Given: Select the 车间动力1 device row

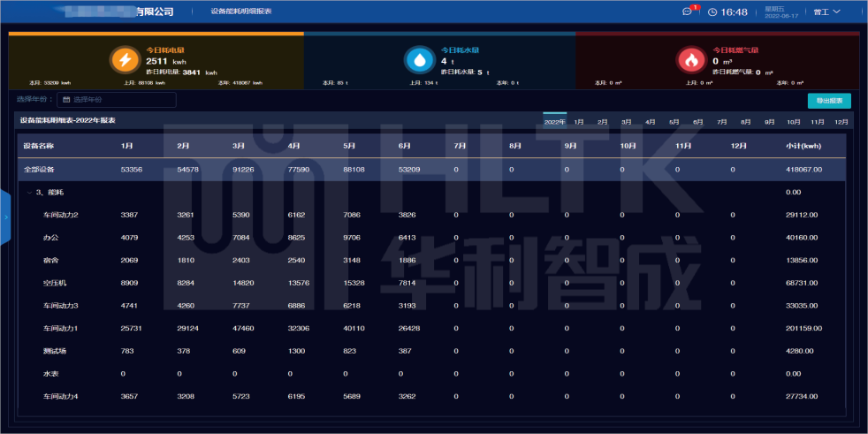Looking at the screenshot, I should pyautogui.click(x=61, y=328).
